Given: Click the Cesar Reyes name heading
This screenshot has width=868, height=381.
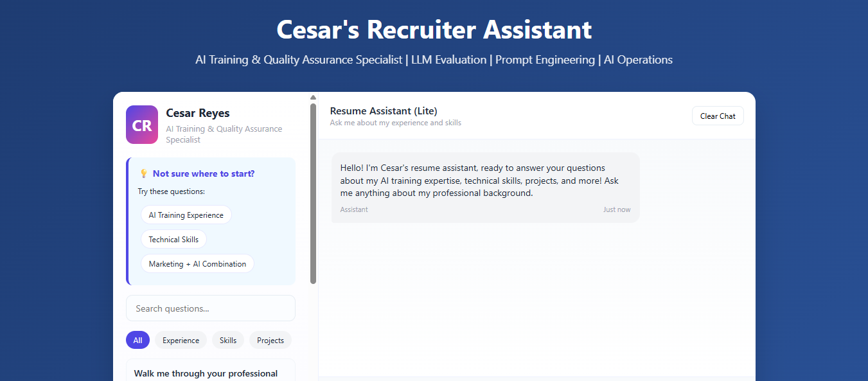Looking at the screenshot, I should click(x=197, y=112).
